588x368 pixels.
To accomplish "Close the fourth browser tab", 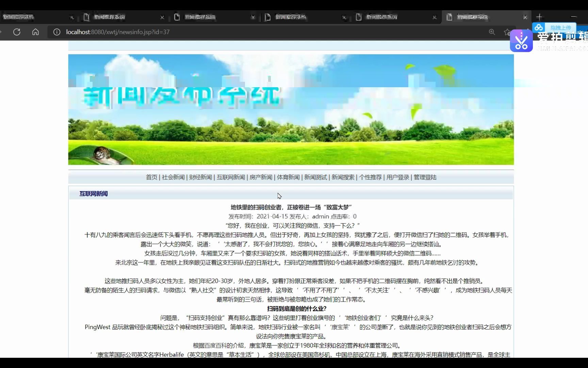I will point(344,17).
